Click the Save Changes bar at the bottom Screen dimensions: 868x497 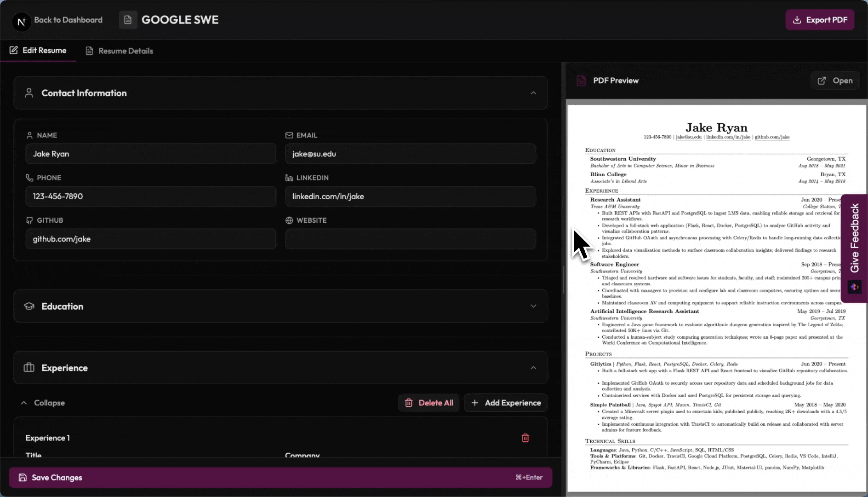pyautogui.click(x=280, y=477)
